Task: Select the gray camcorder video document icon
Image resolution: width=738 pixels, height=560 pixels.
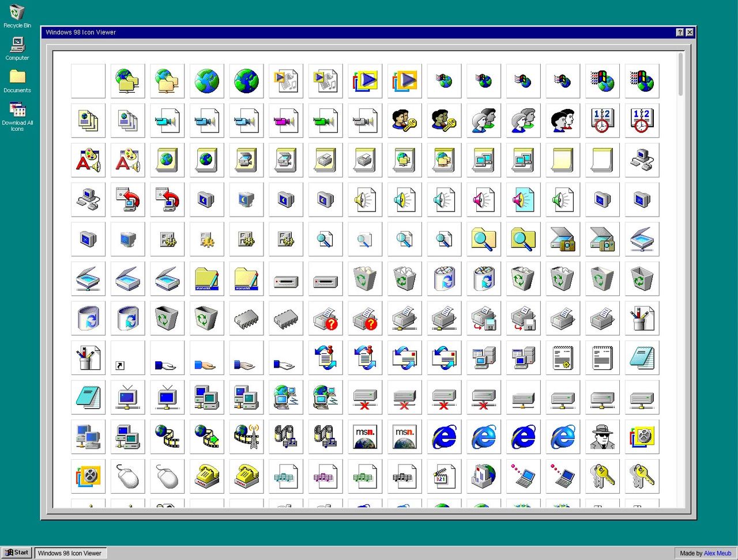Action: click(365, 120)
